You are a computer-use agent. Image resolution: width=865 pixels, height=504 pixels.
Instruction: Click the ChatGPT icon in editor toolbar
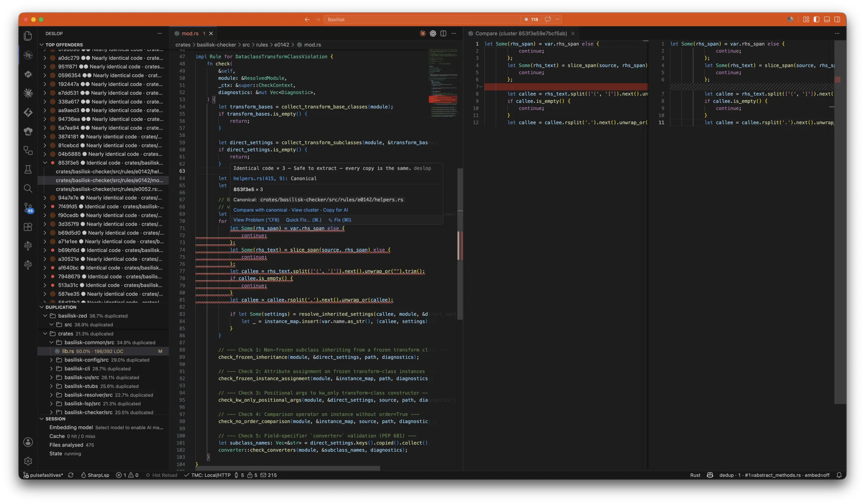pyautogui.click(x=433, y=33)
